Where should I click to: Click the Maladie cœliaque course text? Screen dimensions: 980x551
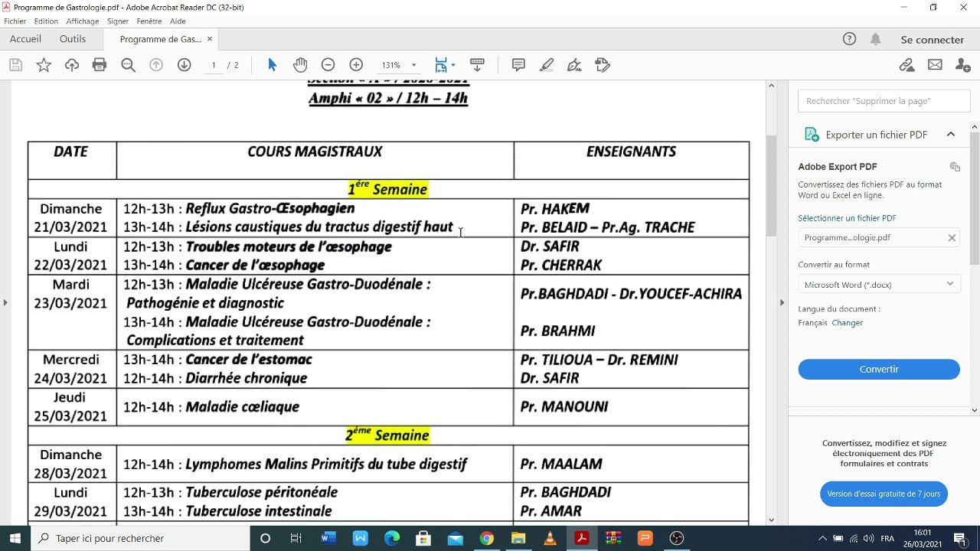point(243,407)
